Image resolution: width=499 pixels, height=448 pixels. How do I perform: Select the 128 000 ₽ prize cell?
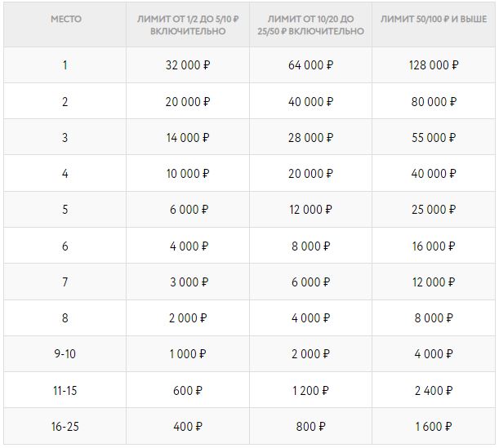[433, 66]
